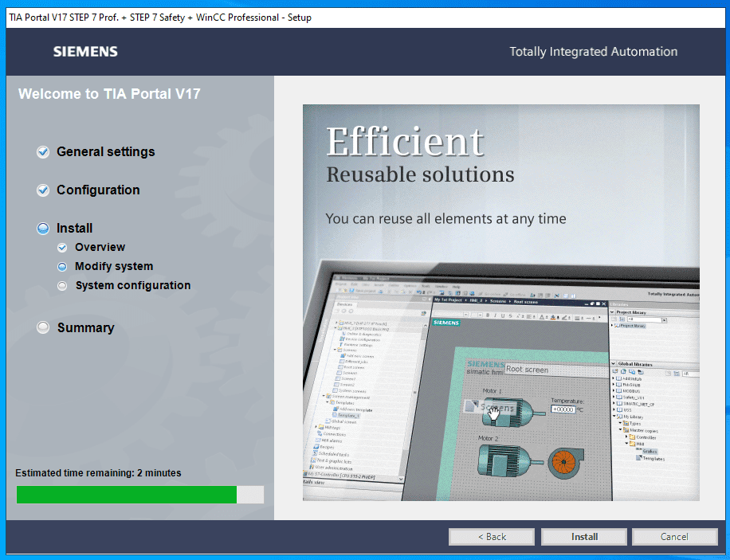This screenshot has width=730, height=560.
Task: Select the Modify system sub-step label
Action: pos(114,266)
